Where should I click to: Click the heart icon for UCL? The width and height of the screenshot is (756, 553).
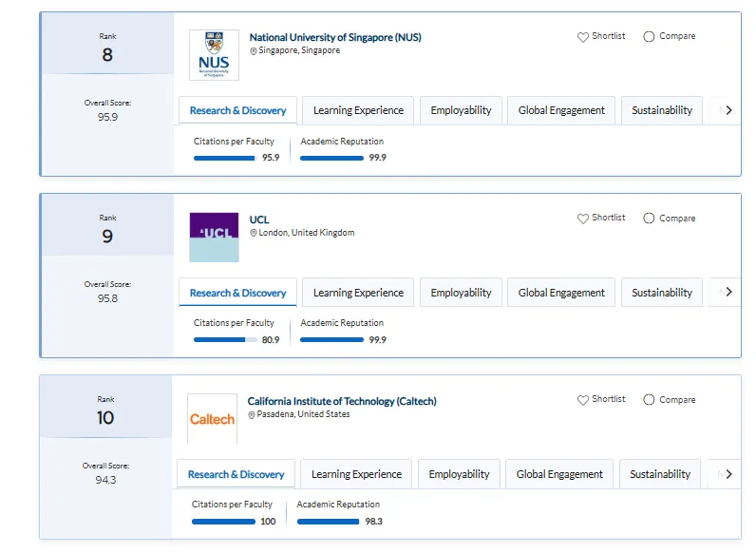tap(583, 219)
